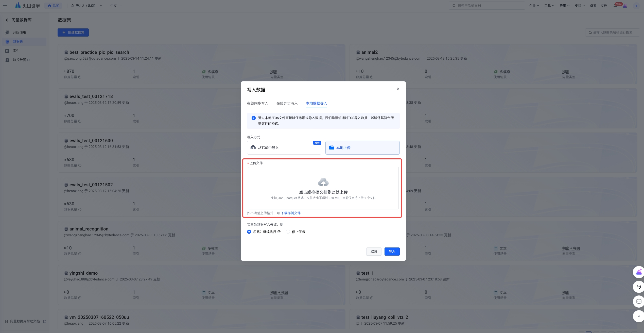
Task: Open the 华北2（北京）region dropdown
Action: (x=86, y=6)
